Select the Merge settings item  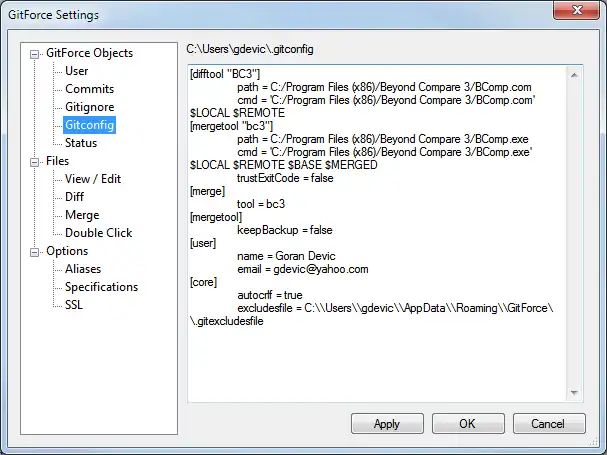click(x=82, y=215)
